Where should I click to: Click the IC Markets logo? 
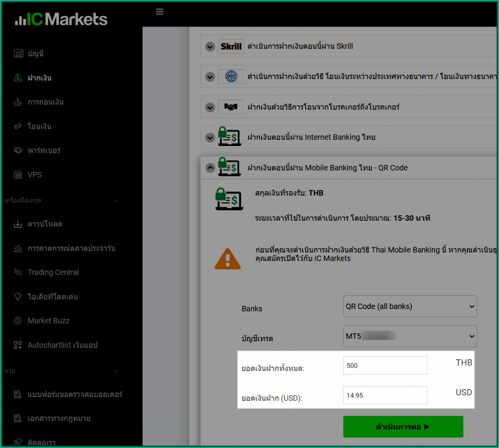tap(61, 19)
